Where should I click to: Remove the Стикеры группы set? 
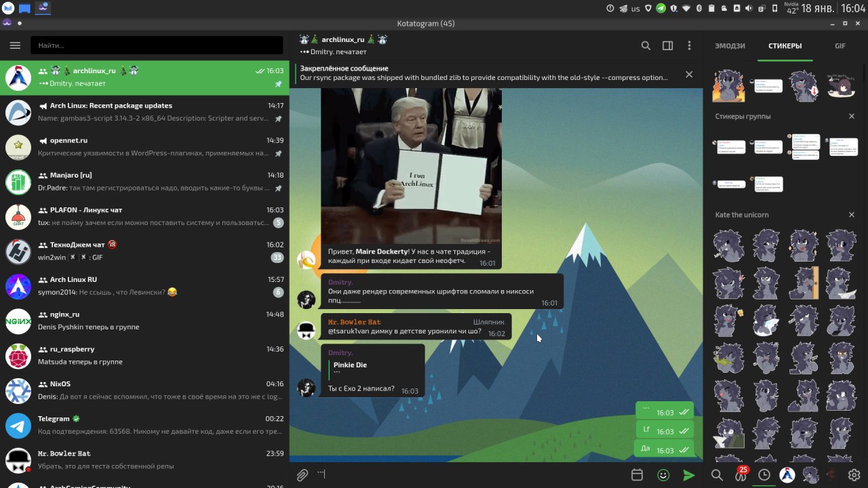point(852,117)
